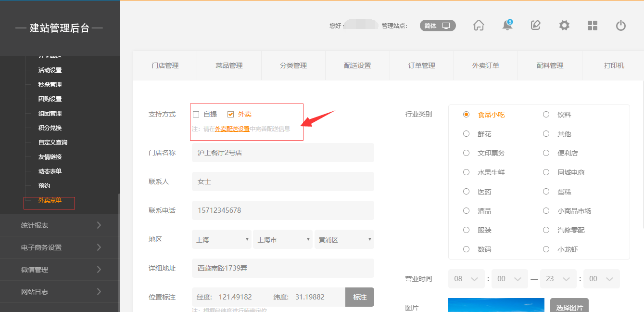Open the 上海市 city dropdown
The image size is (644, 312).
(283, 239)
